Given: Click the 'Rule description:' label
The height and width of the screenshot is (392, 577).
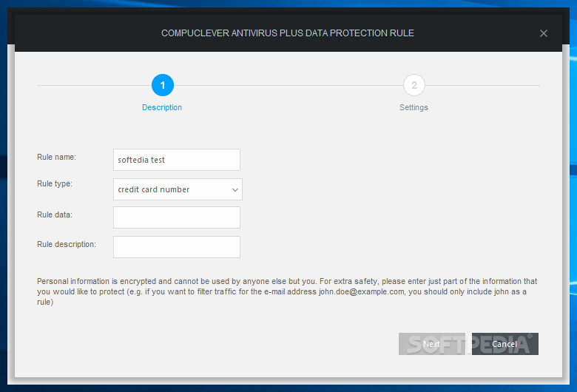Looking at the screenshot, I should pyautogui.click(x=67, y=244).
